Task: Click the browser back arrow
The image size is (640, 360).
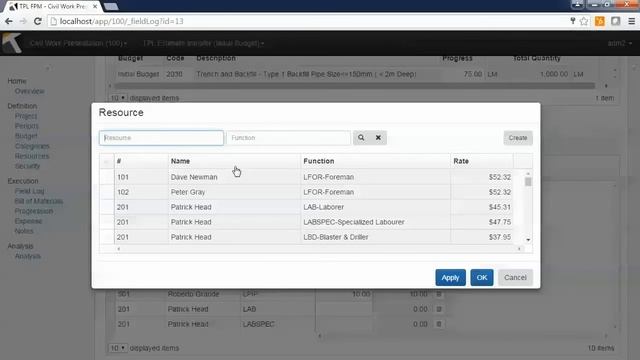Action: pyautogui.click(x=9, y=21)
